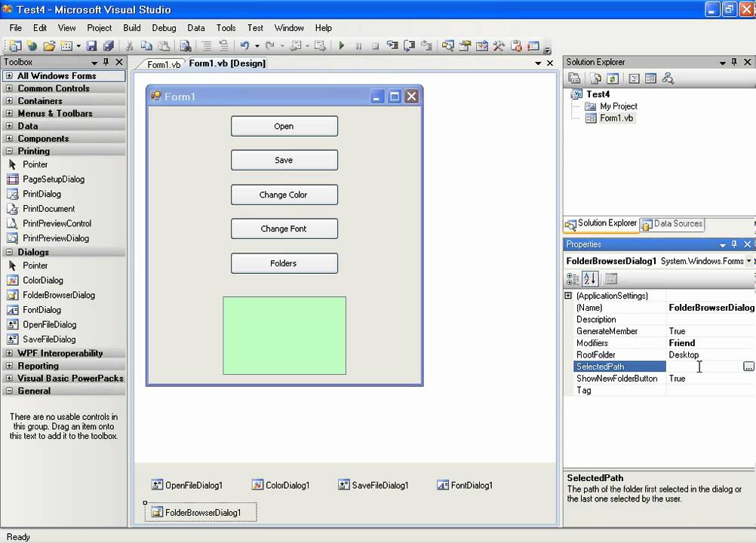Click the Step Over toolbar icon
Viewport: 756px width, 543px height.
pos(410,46)
